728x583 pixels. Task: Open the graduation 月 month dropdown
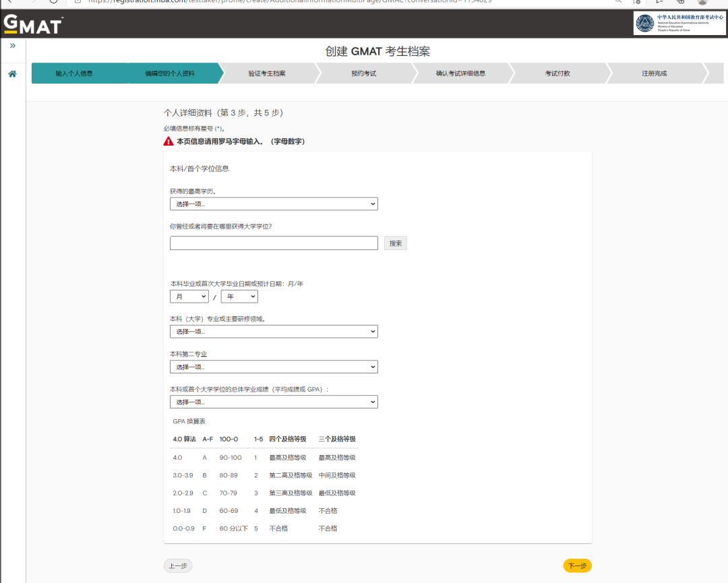point(189,297)
